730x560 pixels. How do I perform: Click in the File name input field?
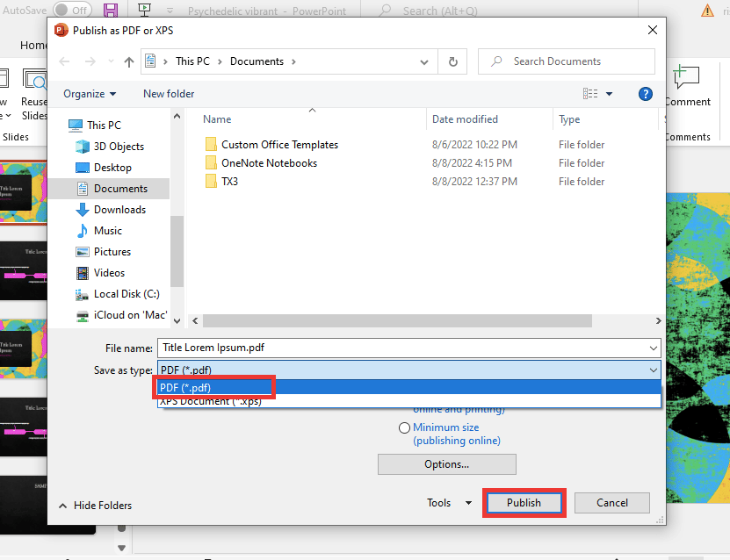tap(402, 348)
